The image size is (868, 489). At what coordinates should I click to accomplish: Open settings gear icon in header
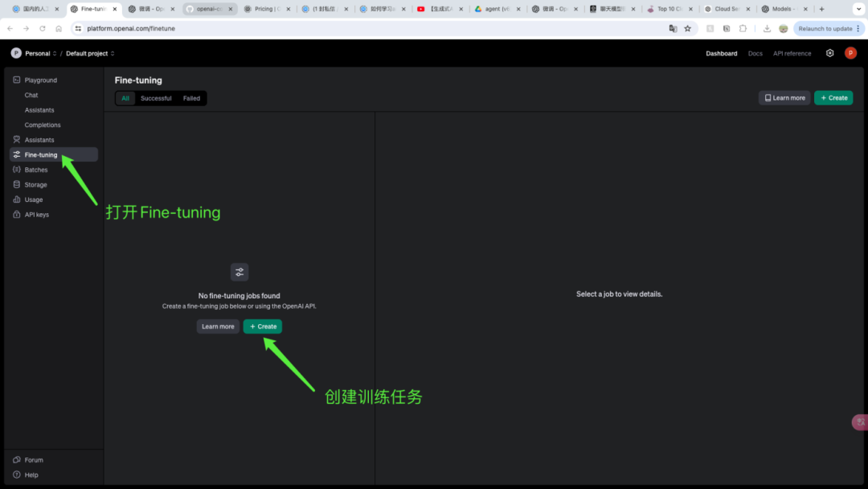point(829,53)
